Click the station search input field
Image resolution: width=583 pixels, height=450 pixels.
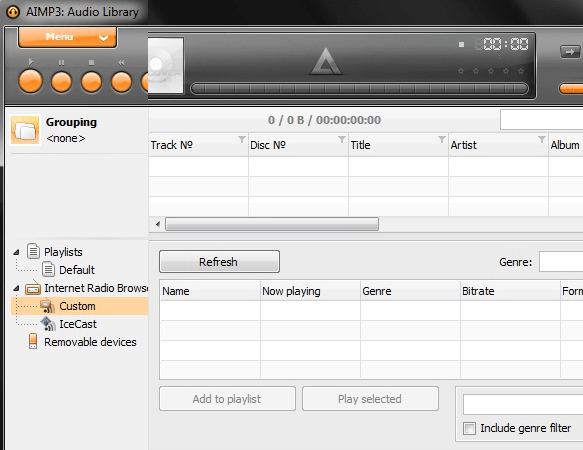pos(523,405)
